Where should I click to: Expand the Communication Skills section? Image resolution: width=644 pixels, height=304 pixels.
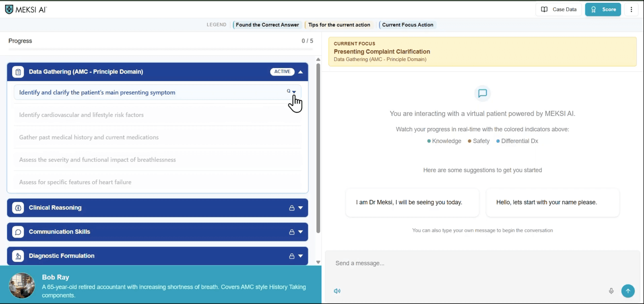coord(300,232)
